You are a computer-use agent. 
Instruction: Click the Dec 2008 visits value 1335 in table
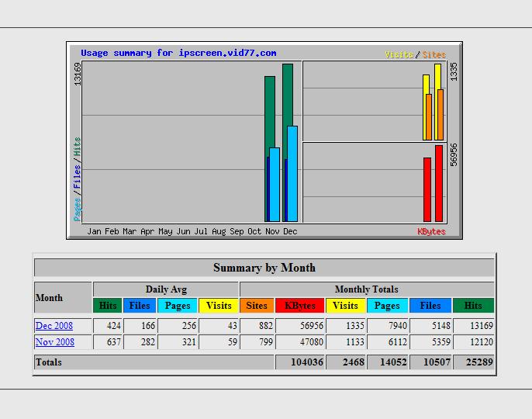point(355,326)
